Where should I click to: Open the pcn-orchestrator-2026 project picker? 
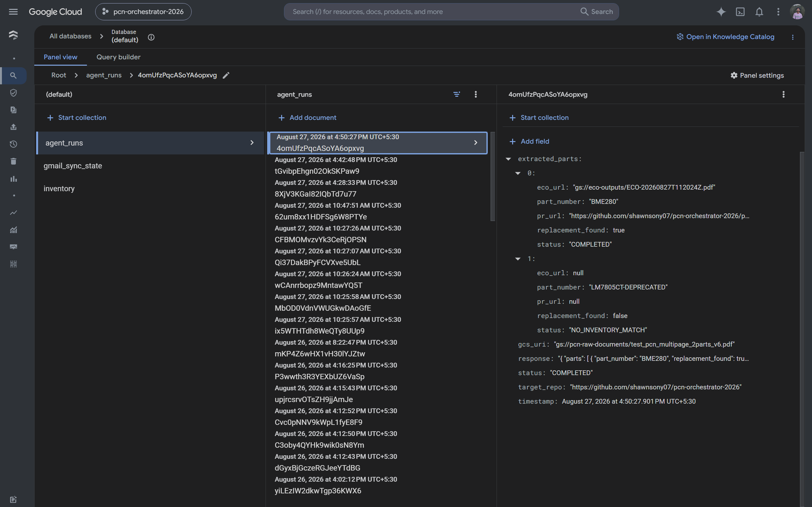click(x=143, y=12)
